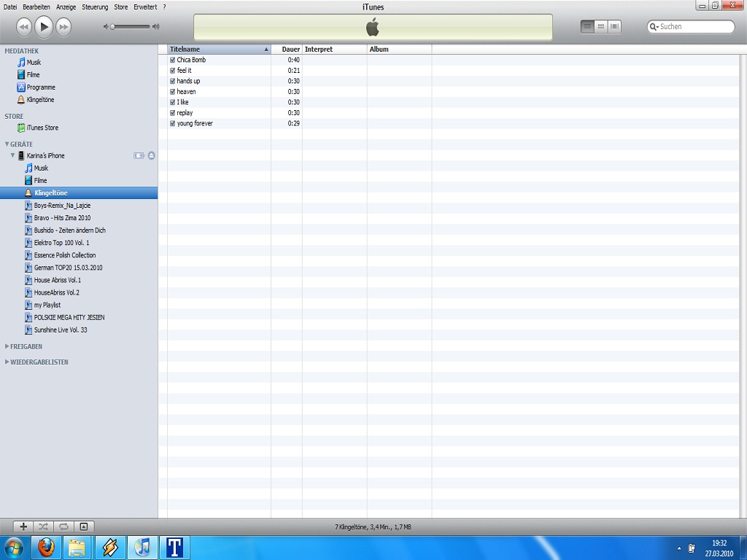Sort by Interpret column header

[x=334, y=49]
